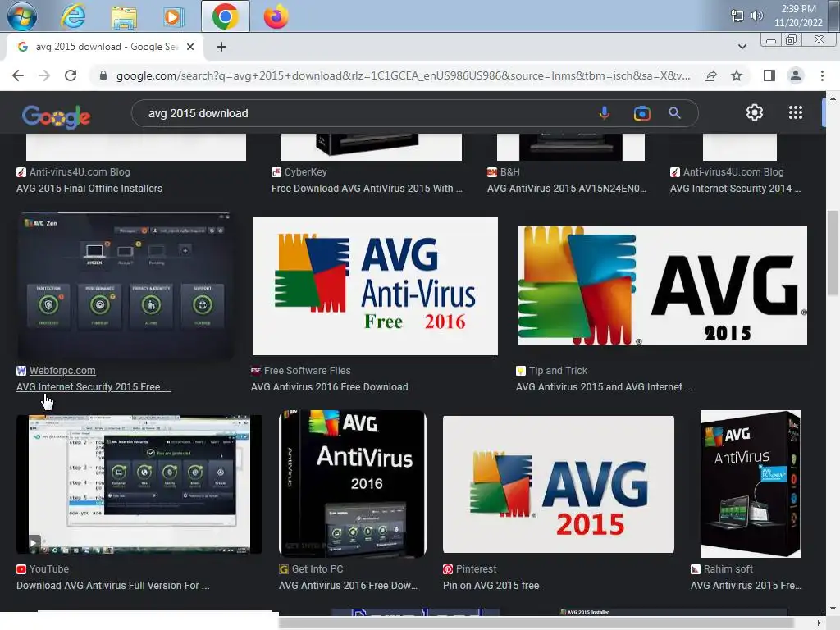Toggle the browser side panel
This screenshot has height=630, width=840.
pos(769,75)
